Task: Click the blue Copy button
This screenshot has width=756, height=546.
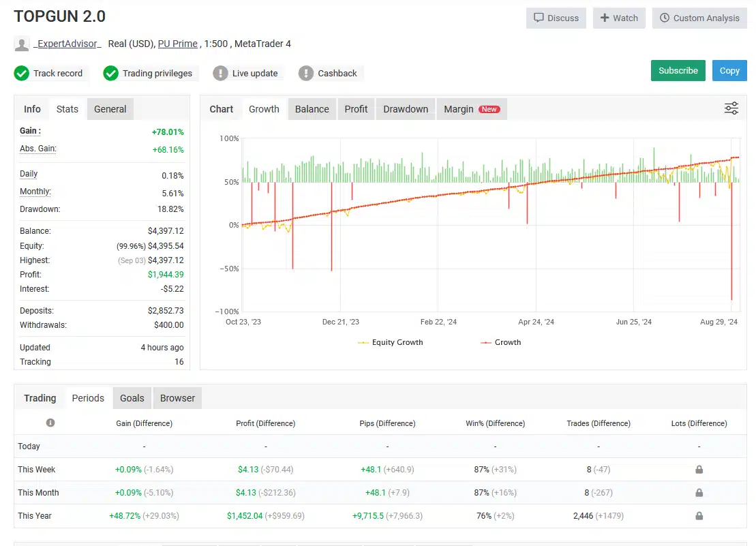Action: 729,70
